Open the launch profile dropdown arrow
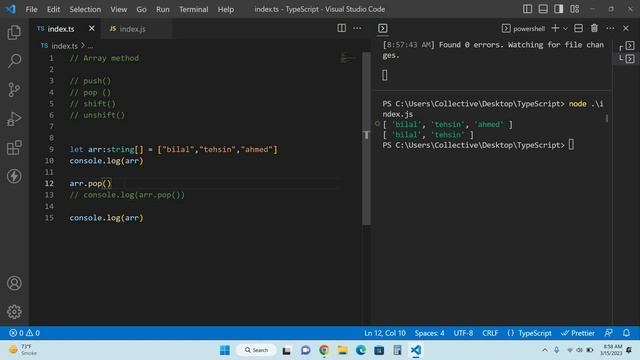 pyautogui.click(x=565, y=29)
